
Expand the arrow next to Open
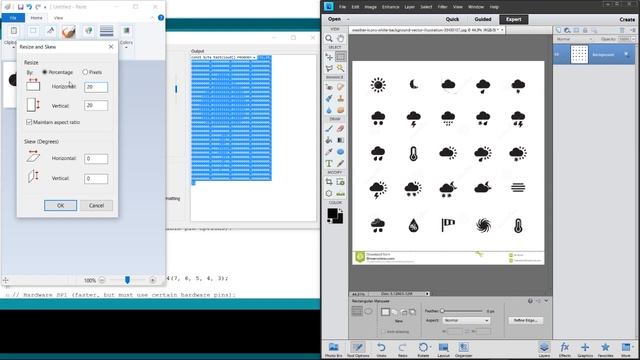pos(348,19)
